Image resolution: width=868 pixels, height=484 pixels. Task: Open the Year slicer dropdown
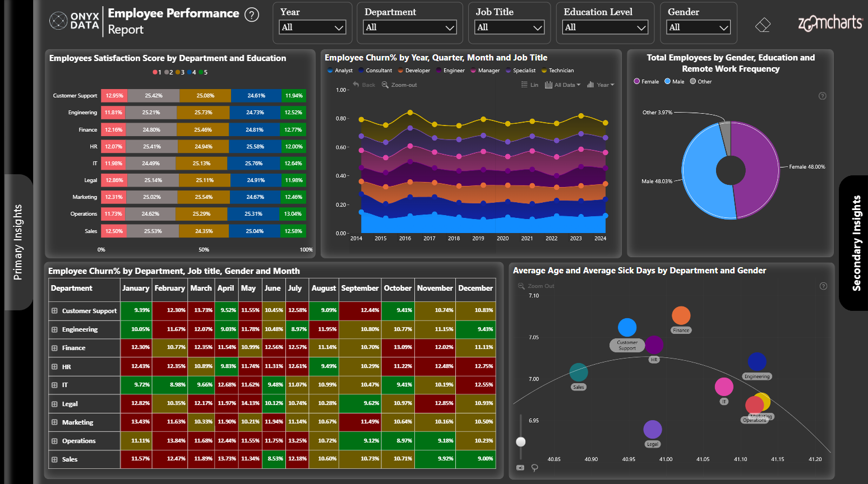312,27
